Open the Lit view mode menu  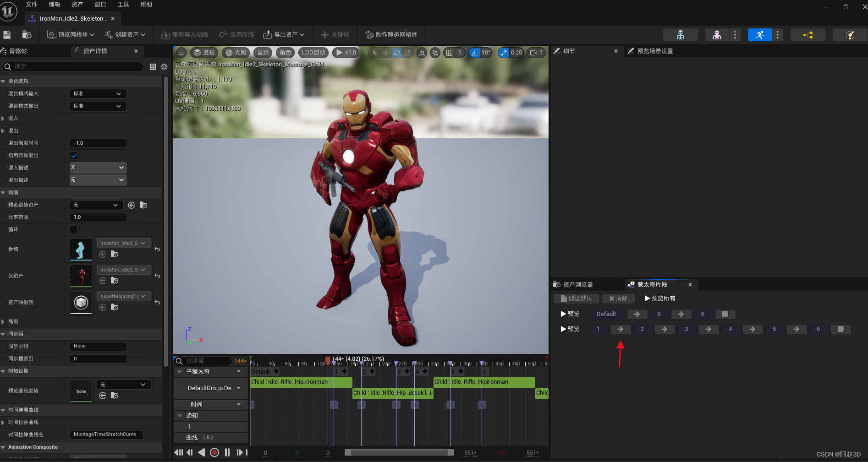point(236,53)
